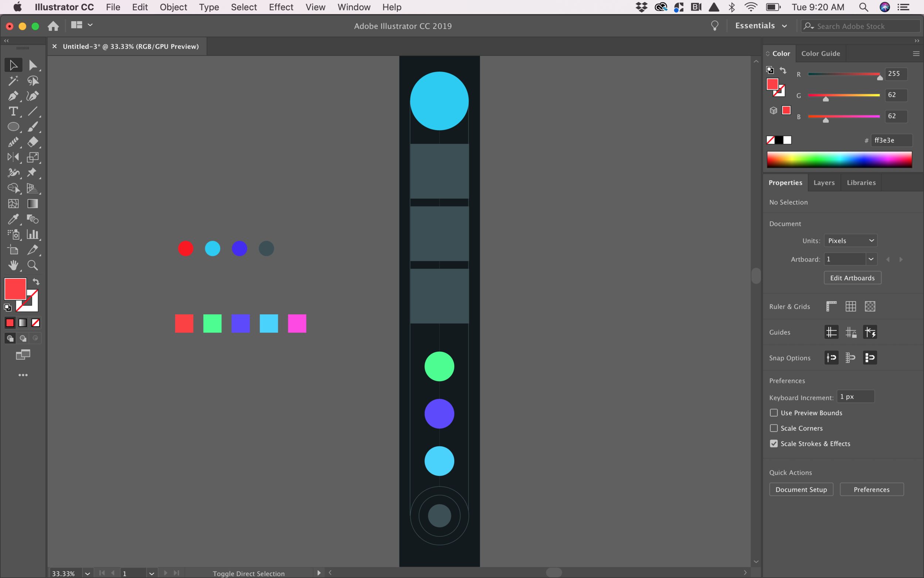Open the Effect menu
The width and height of the screenshot is (924, 578).
point(281,7)
